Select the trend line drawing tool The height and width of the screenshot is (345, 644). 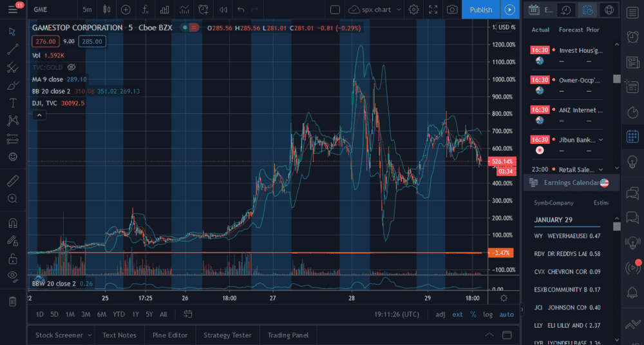coord(13,50)
